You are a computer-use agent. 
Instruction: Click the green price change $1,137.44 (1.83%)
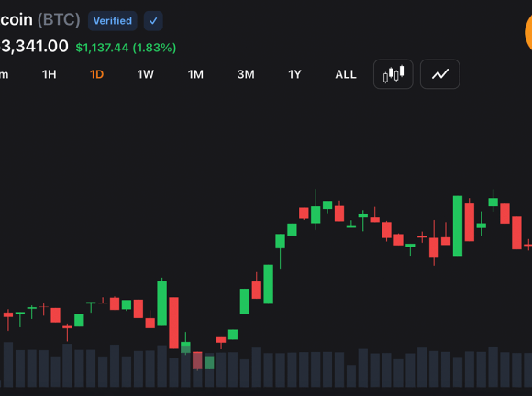[126, 48]
